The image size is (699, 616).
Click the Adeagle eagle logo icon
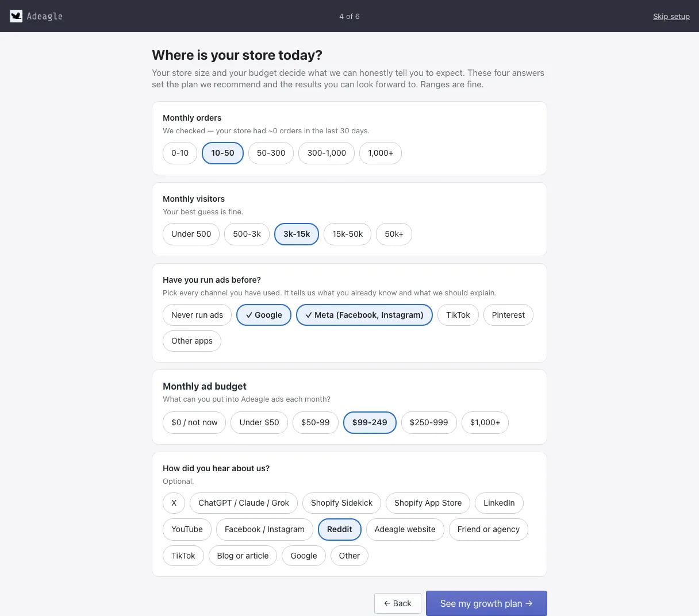pyautogui.click(x=16, y=16)
